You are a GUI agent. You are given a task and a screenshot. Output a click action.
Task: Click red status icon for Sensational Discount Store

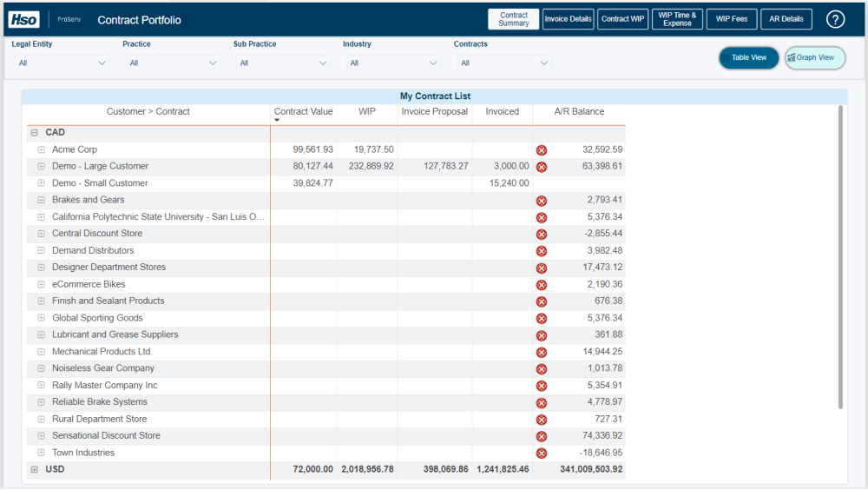coord(542,436)
